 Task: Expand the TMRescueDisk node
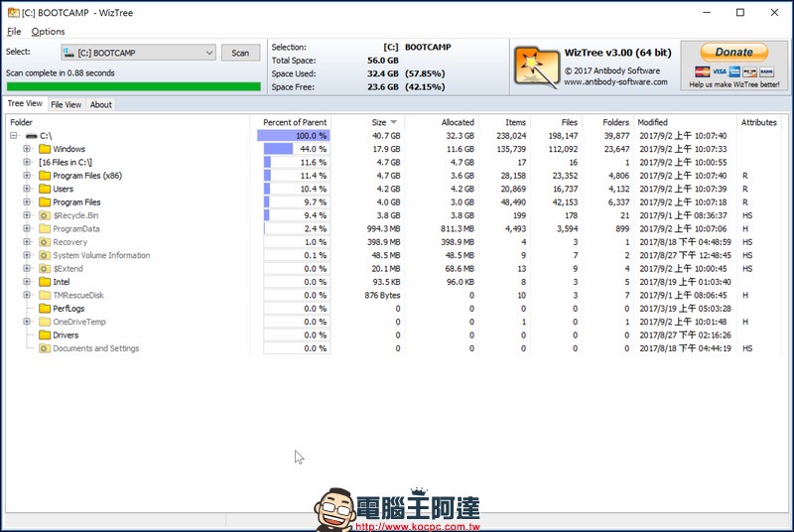(x=27, y=295)
